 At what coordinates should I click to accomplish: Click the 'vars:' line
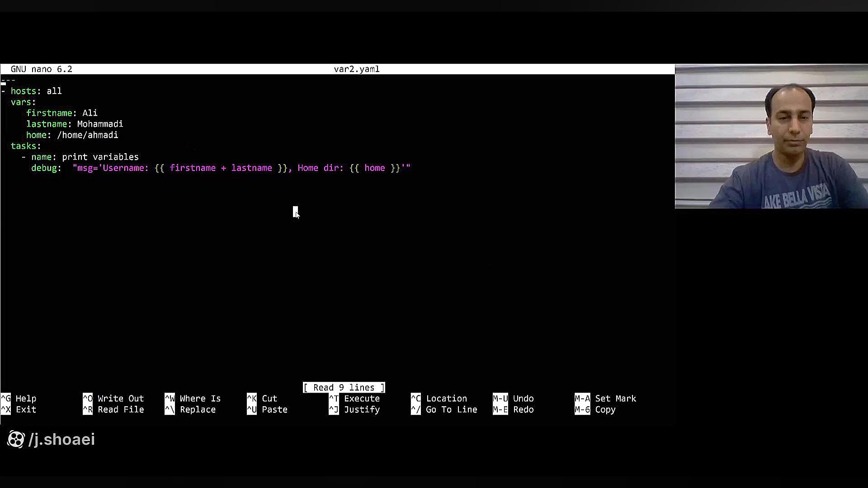point(23,102)
